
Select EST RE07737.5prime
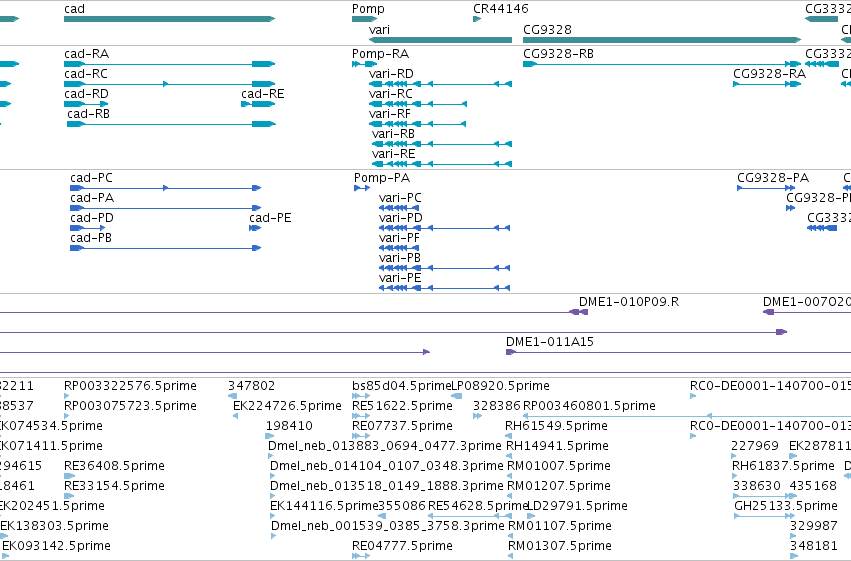(360, 436)
